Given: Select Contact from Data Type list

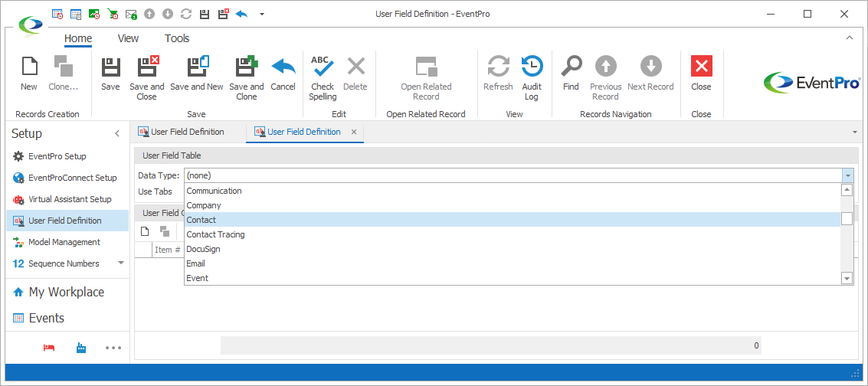Looking at the screenshot, I should [x=513, y=220].
